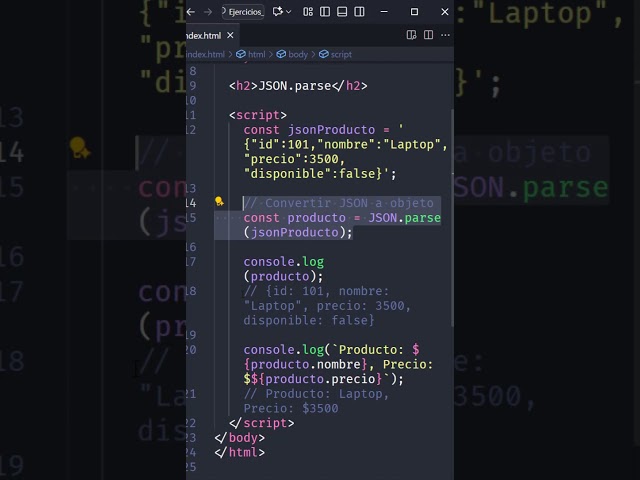640x480 pixels.
Task: Expand the Copilot chat dropdown chevron
Action: point(289,12)
